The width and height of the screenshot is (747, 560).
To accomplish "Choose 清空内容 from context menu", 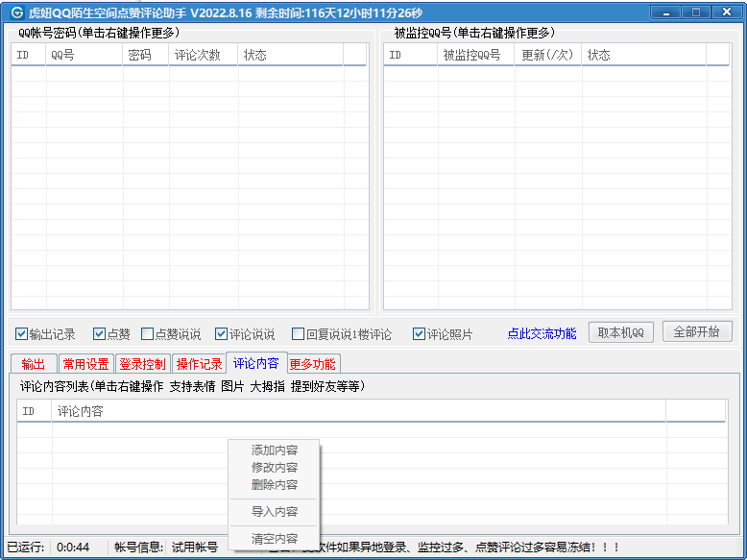I will 275,539.
